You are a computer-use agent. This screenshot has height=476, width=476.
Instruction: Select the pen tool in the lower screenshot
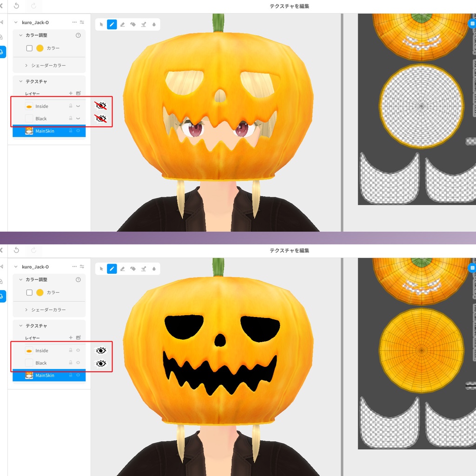point(112,269)
